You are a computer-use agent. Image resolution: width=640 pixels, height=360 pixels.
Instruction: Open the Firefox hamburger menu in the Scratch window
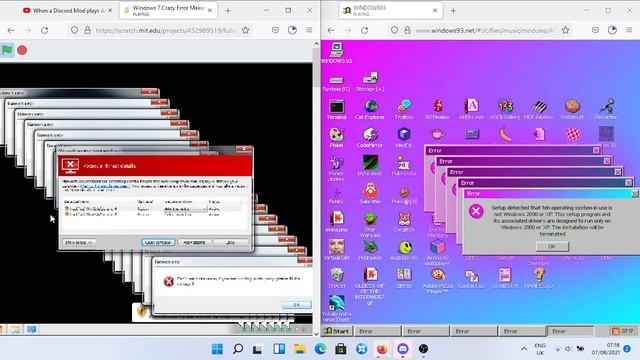(309, 30)
